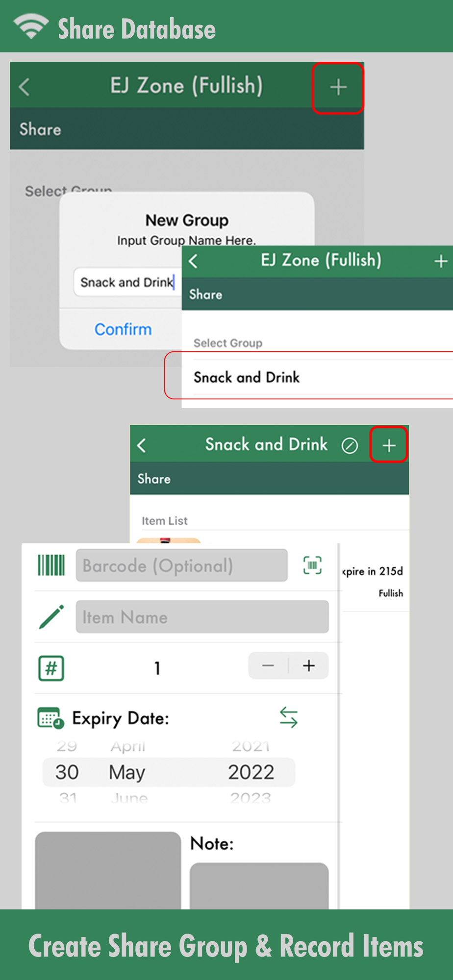This screenshot has height=980, width=453.
Task: Click the Barcode (Optional) input field
Action: 181,565
